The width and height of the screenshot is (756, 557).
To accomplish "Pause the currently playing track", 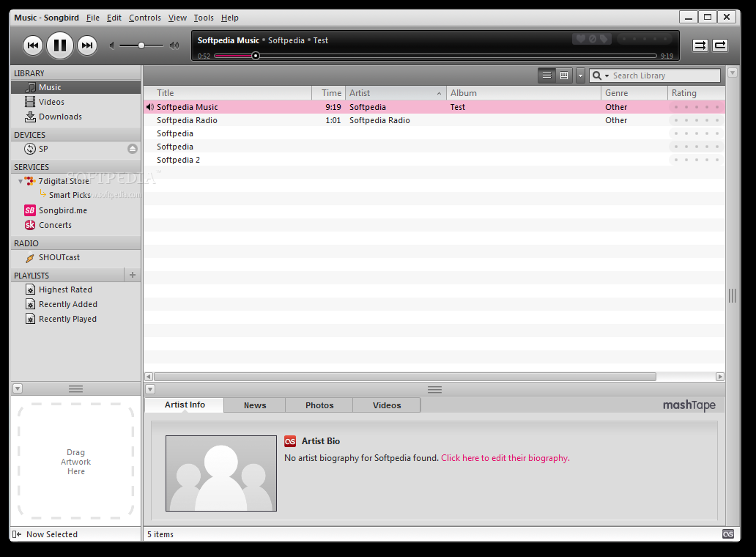I will pos(59,45).
